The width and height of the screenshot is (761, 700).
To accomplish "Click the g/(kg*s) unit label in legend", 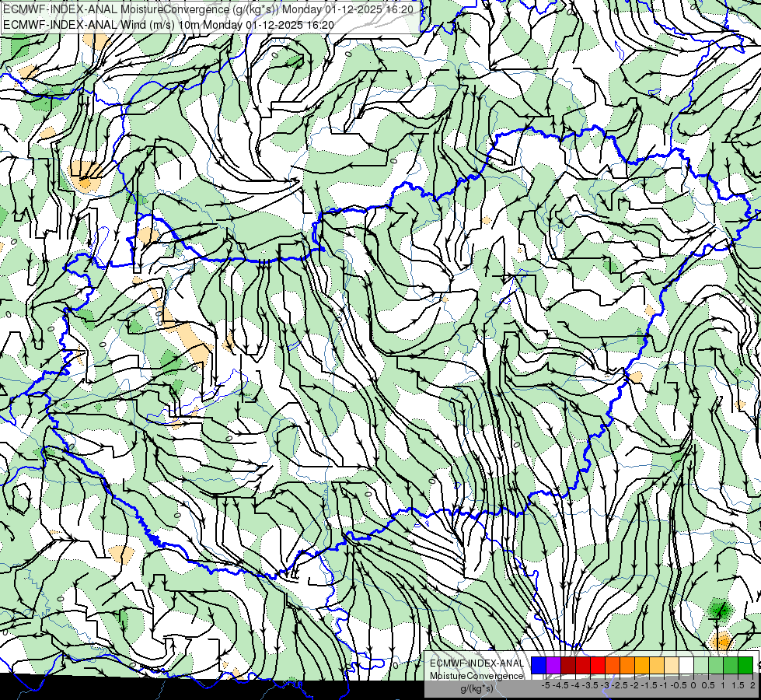I will click(x=477, y=688).
